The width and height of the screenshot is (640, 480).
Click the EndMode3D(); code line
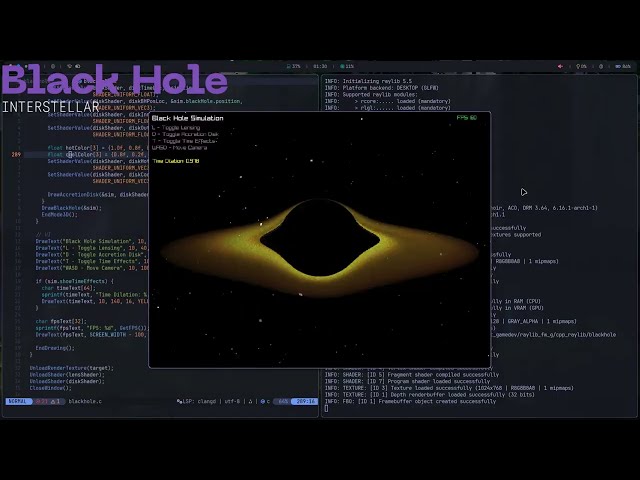(60, 214)
